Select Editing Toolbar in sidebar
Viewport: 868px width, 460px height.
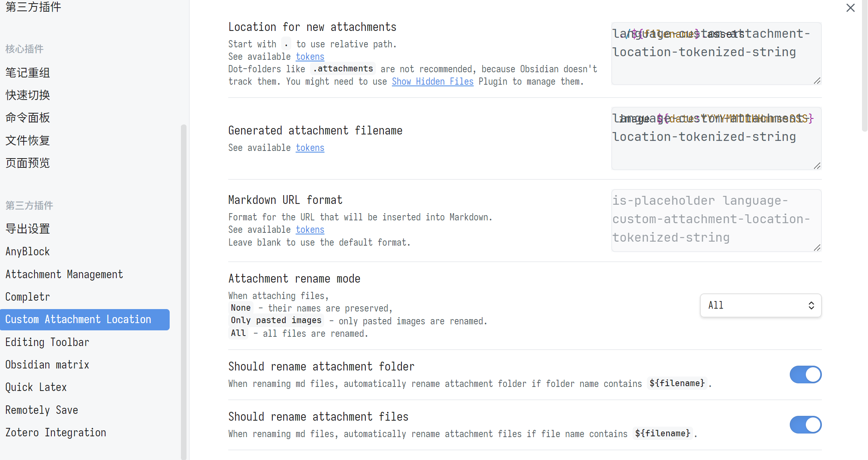pos(47,342)
